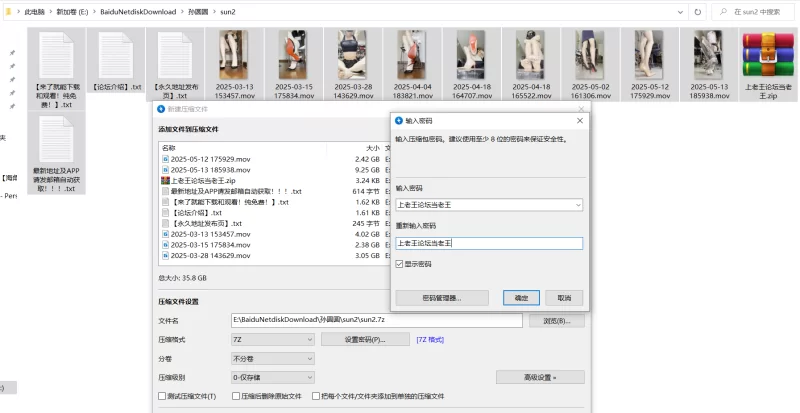Select the 2025-05-12 175929.mov video thumbnail
This screenshot has height=413, width=800.
click(x=649, y=55)
